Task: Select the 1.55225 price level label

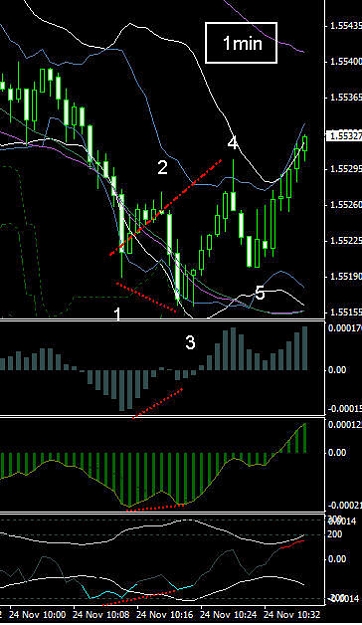Action: click(346, 241)
